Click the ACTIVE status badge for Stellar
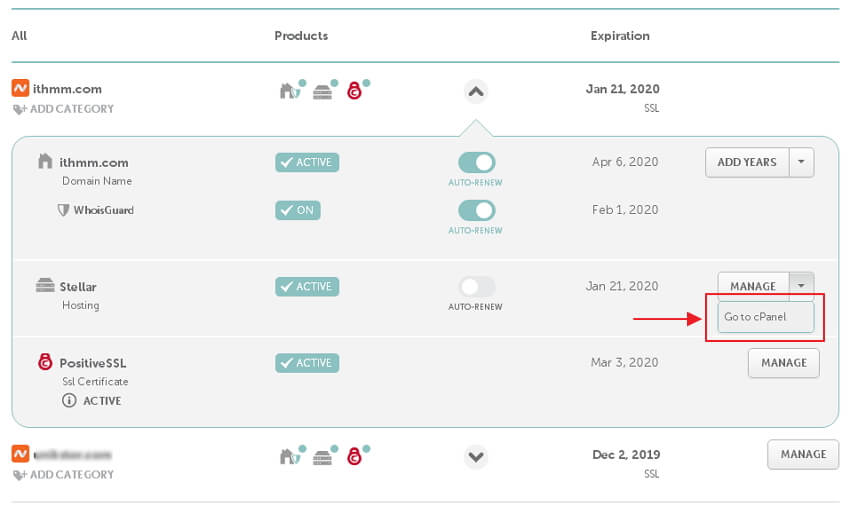Viewport: 850px width, 506px height. [307, 286]
